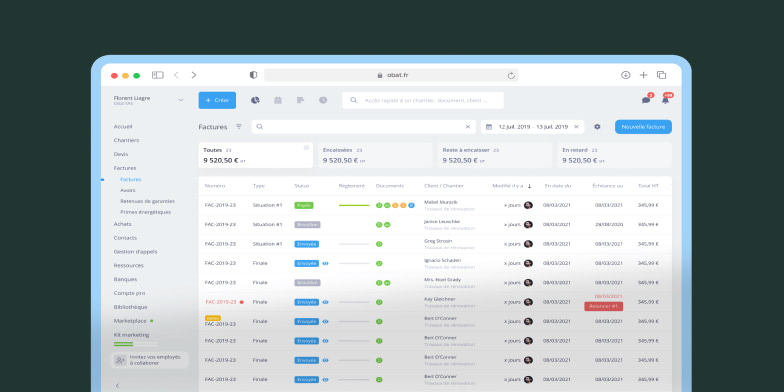This screenshot has height=392, width=784.
Task: Open the date range 12 juil. 2019 picker
Action: tap(532, 126)
